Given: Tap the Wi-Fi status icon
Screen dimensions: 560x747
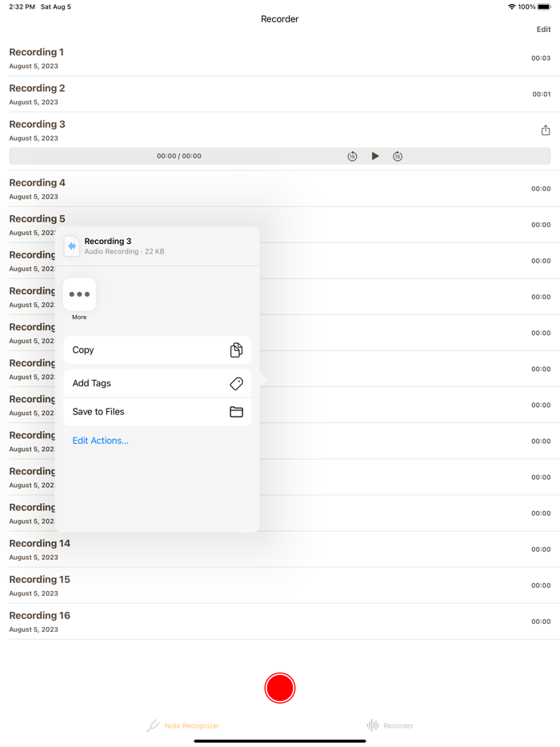Looking at the screenshot, I should 511,6.
